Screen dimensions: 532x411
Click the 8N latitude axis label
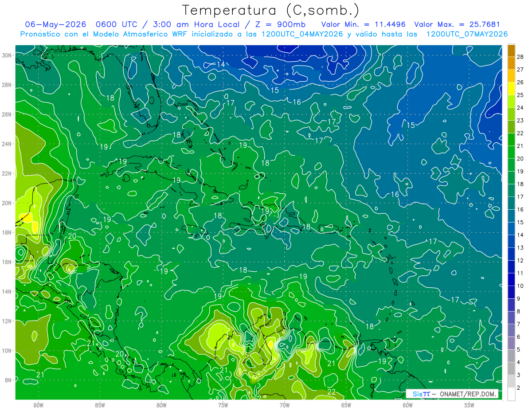pyautogui.click(x=9, y=380)
